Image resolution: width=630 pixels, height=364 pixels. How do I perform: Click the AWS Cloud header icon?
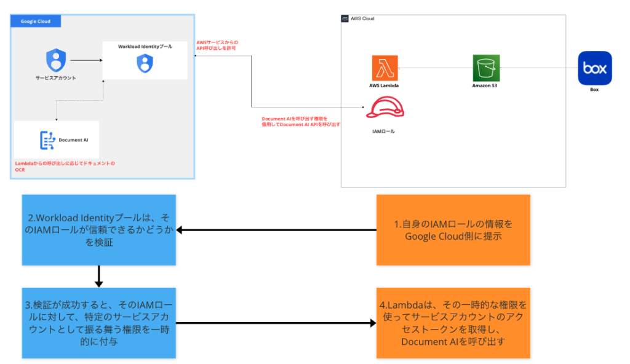[344, 18]
